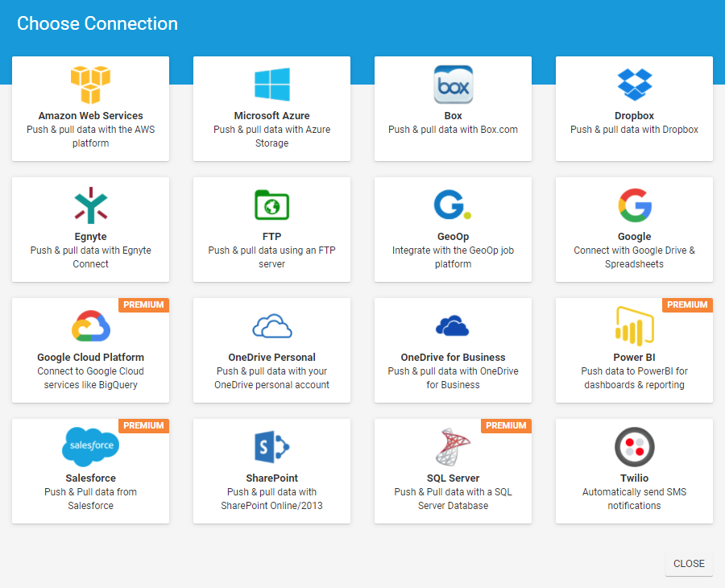Viewport: 725px width, 588px height.
Task: Click 'Push & pull data with Azure Storage'
Action: coord(272,136)
